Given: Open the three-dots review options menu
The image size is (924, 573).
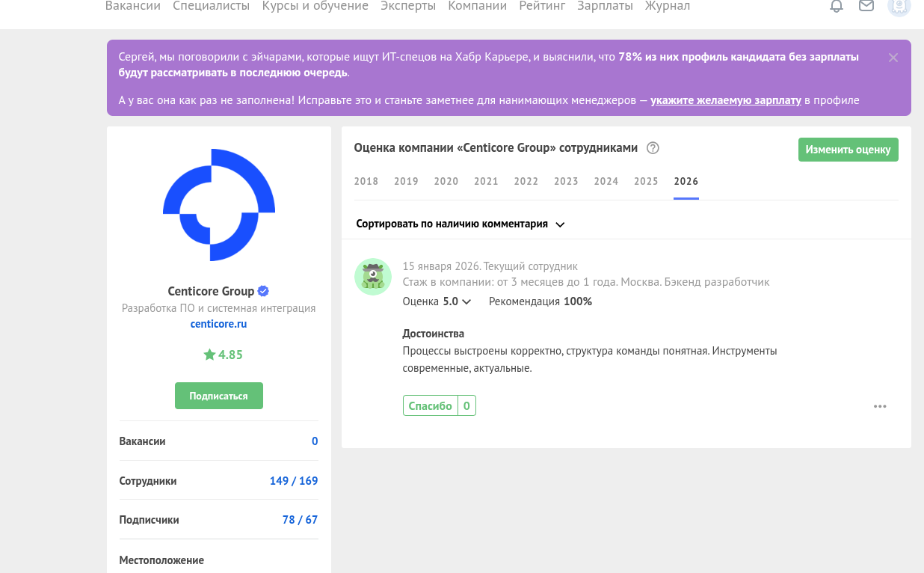Looking at the screenshot, I should [880, 406].
